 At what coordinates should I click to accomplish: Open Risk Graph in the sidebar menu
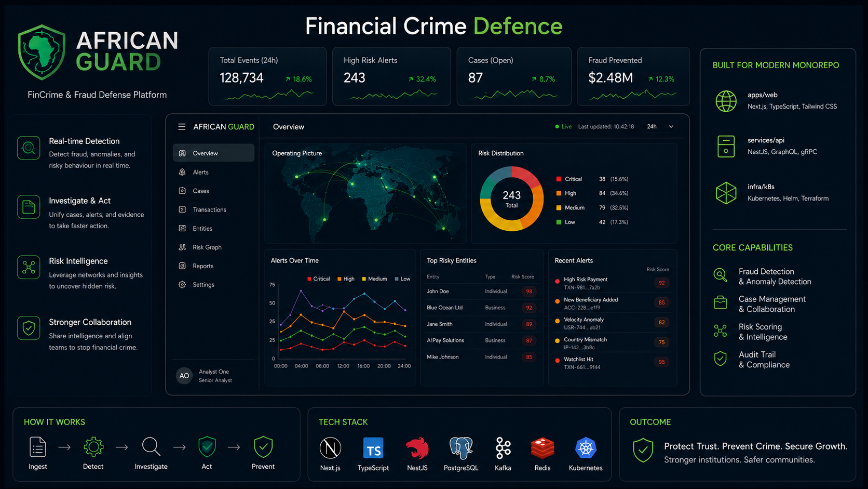tap(213, 247)
